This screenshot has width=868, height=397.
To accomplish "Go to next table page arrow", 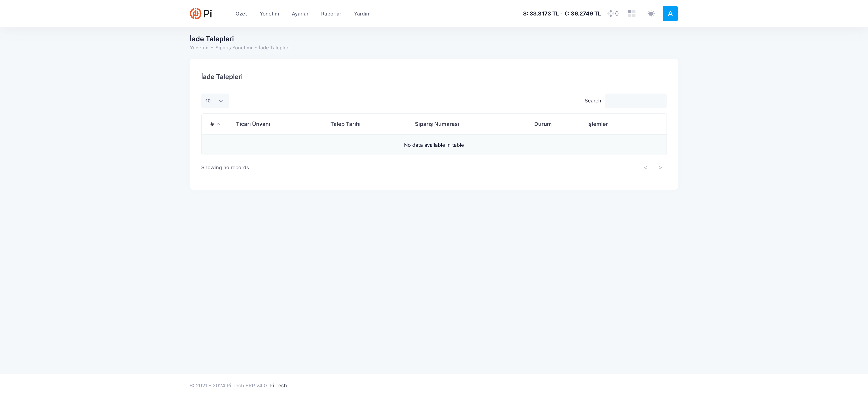I will tap(660, 168).
